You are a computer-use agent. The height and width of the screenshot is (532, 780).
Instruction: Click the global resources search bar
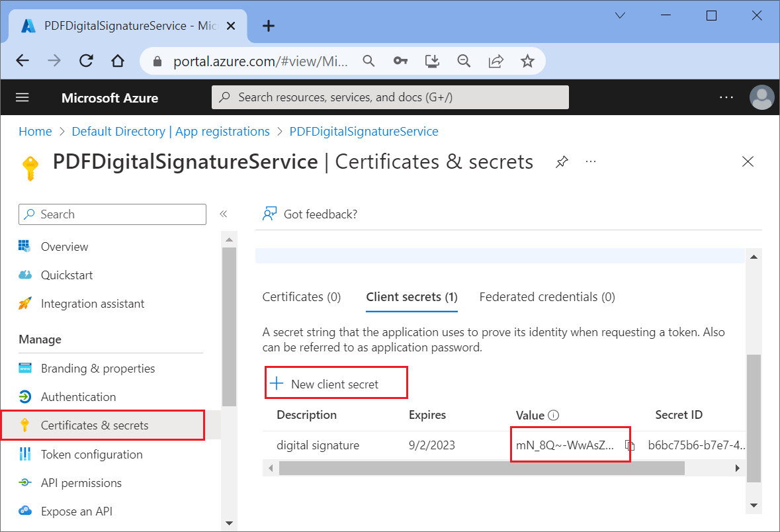point(390,97)
